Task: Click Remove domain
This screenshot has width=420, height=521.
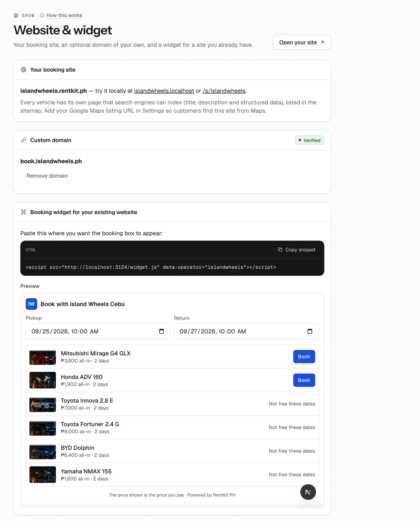Action: coord(47,176)
